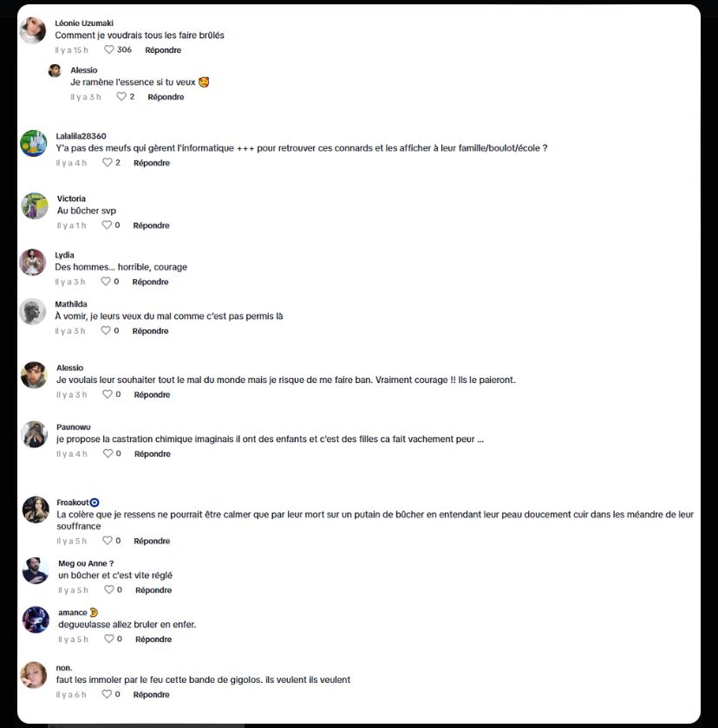Reply to Alessio's "Ils le paieront" comment

152,394
